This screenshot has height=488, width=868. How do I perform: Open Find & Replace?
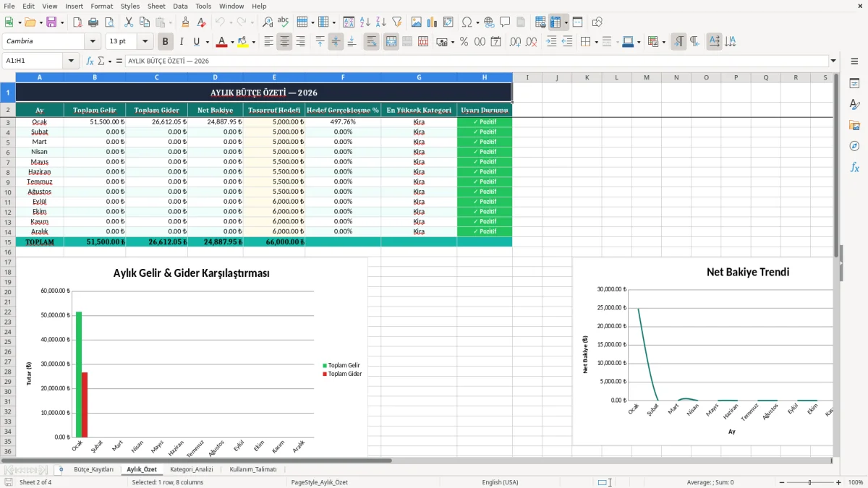[268, 22]
